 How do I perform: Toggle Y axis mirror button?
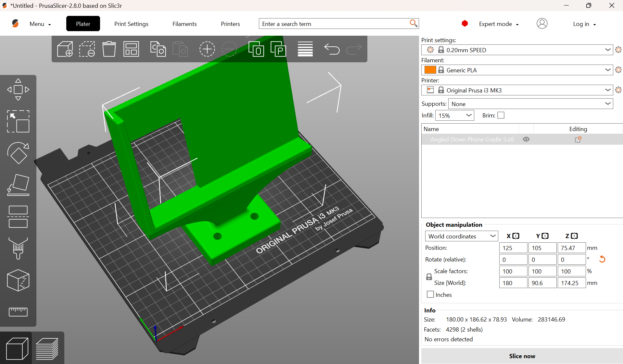(545, 236)
